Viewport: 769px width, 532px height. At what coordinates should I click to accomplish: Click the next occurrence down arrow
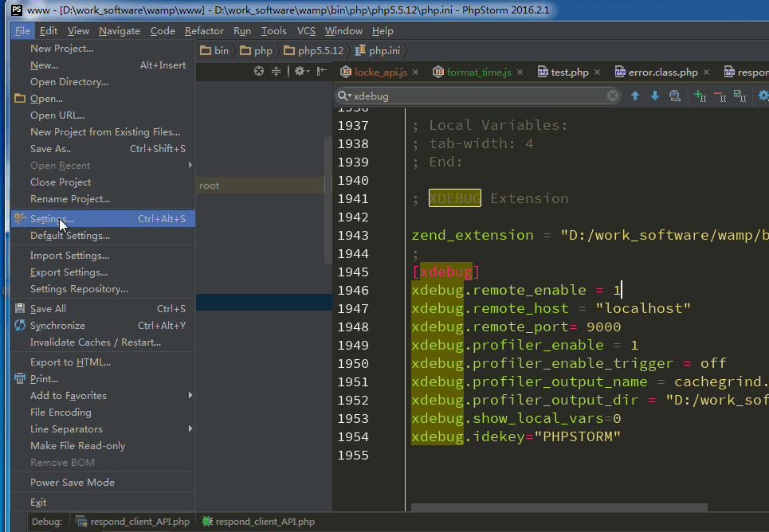pyautogui.click(x=655, y=96)
